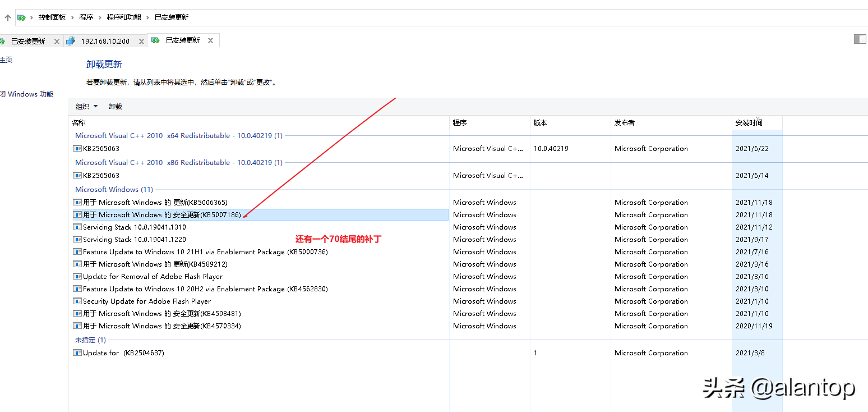Image resolution: width=868 pixels, height=412 pixels.
Task: Click the install date 2021/7/16
Action: coord(752,252)
